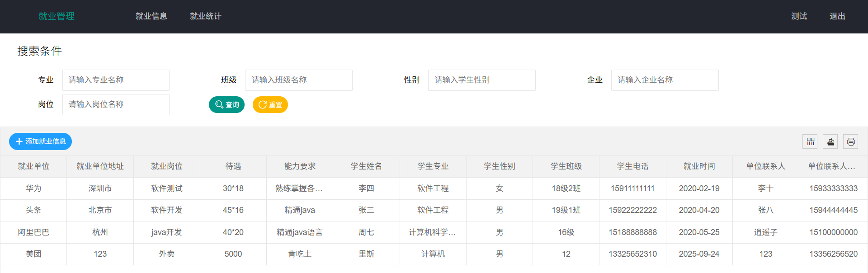The image size is (868, 273).
Task: Click the 19级1班 class cell
Action: [x=566, y=210]
